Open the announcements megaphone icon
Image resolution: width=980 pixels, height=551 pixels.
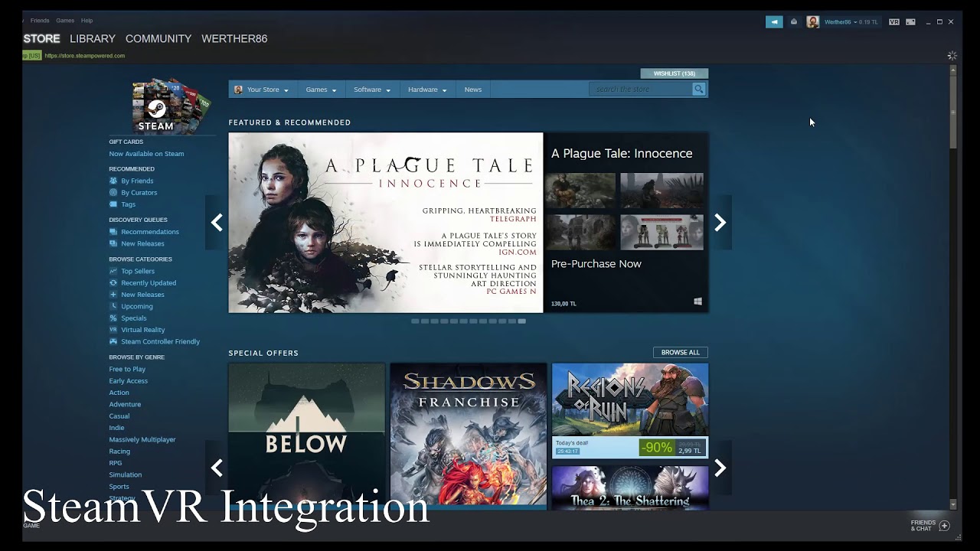pos(774,22)
